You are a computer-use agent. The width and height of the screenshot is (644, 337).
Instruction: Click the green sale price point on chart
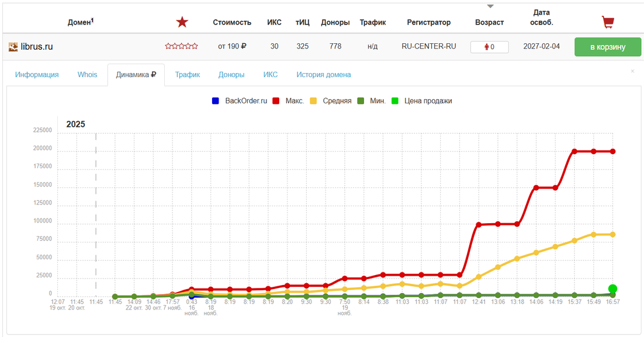(x=612, y=289)
